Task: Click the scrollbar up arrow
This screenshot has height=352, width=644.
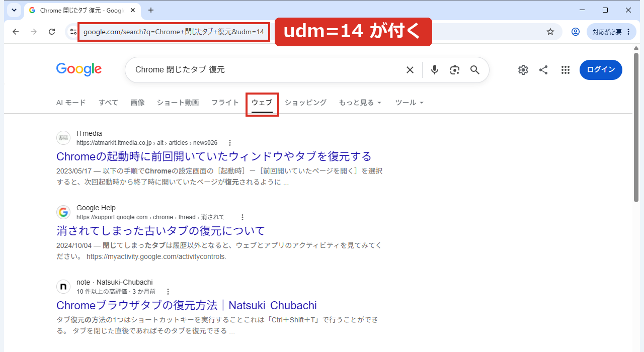Action: (636, 48)
